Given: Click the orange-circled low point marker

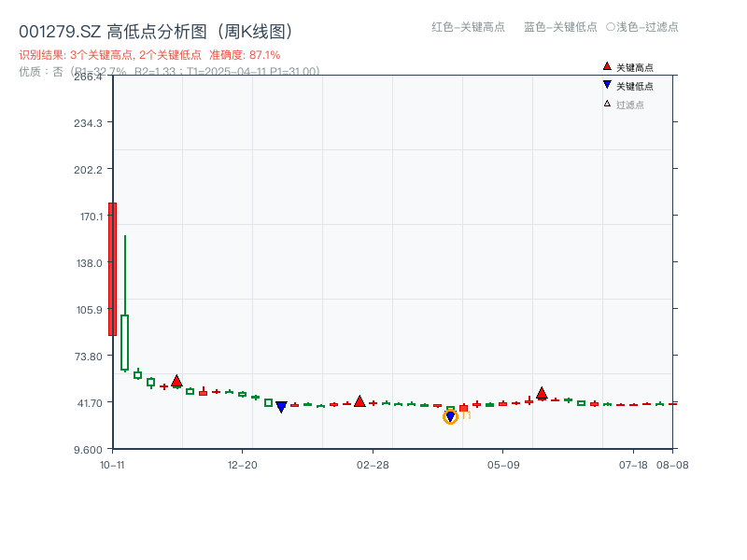Looking at the screenshot, I should 449,417.
